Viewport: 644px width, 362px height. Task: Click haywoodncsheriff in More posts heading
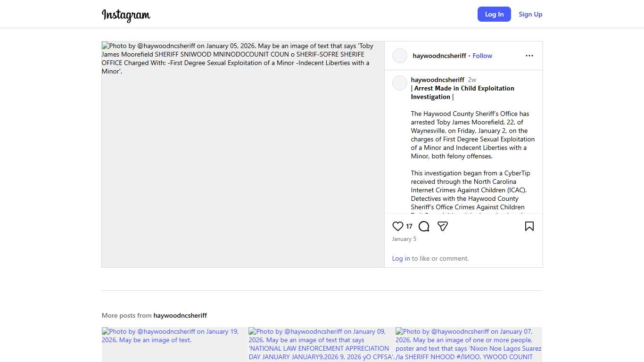click(x=180, y=315)
